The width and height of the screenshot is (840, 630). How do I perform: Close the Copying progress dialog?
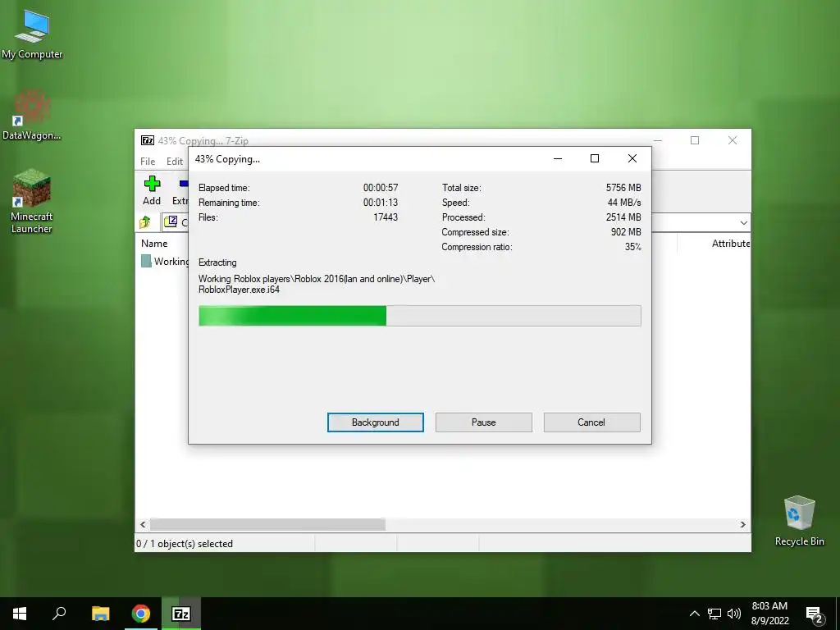pos(632,158)
